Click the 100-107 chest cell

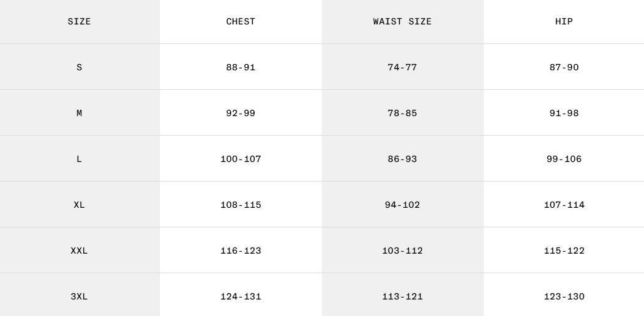(241, 159)
